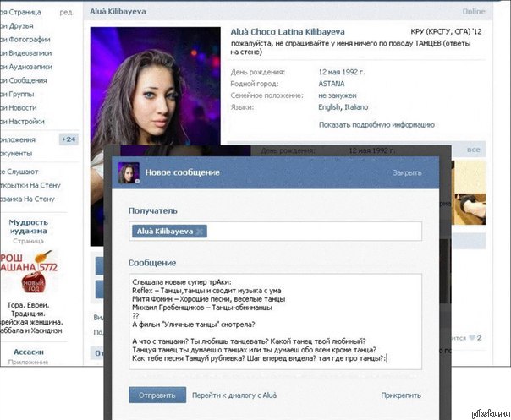Click the Новое сообщение dialog title
Screen dimensions: 511x420
point(182,172)
